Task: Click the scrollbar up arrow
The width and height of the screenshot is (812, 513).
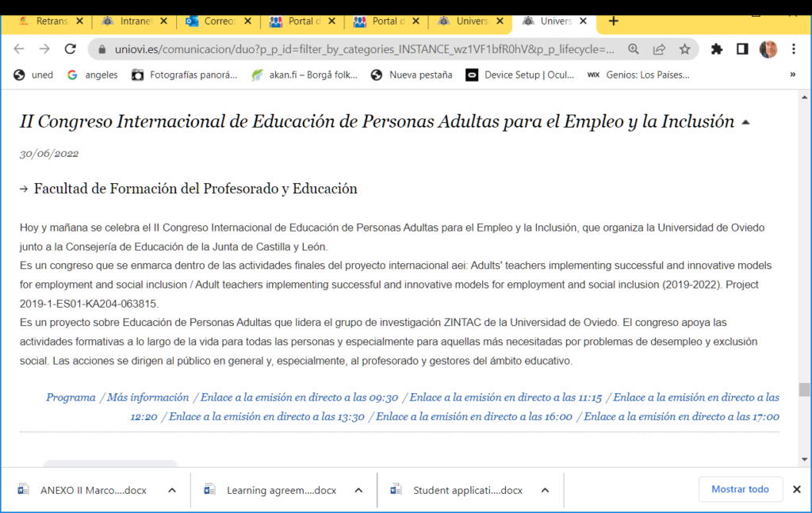Action: pyautogui.click(x=804, y=98)
